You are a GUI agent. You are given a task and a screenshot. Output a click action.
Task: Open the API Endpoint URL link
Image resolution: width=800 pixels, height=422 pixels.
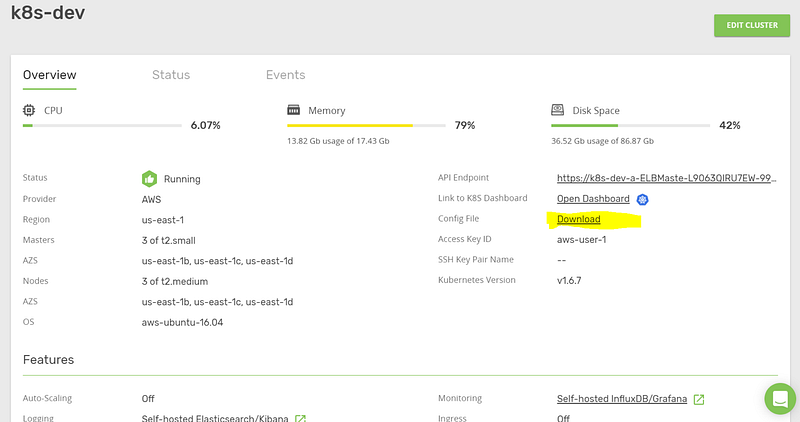click(x=667, y=178)
